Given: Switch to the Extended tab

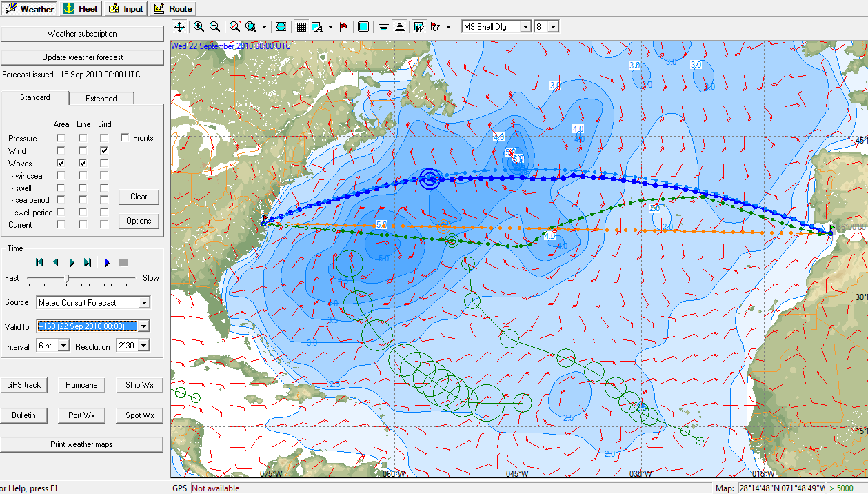Looking at the screenshot, I should coord(101,99).
